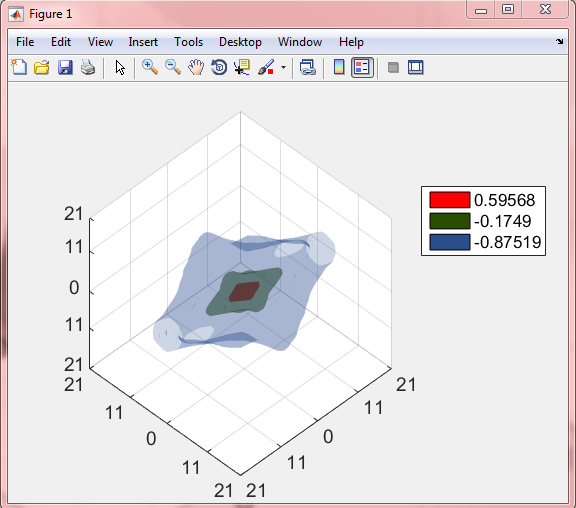The image size is (576, 508).
Task: Enable the Rotate 3D tool
Action: (219, 68)
